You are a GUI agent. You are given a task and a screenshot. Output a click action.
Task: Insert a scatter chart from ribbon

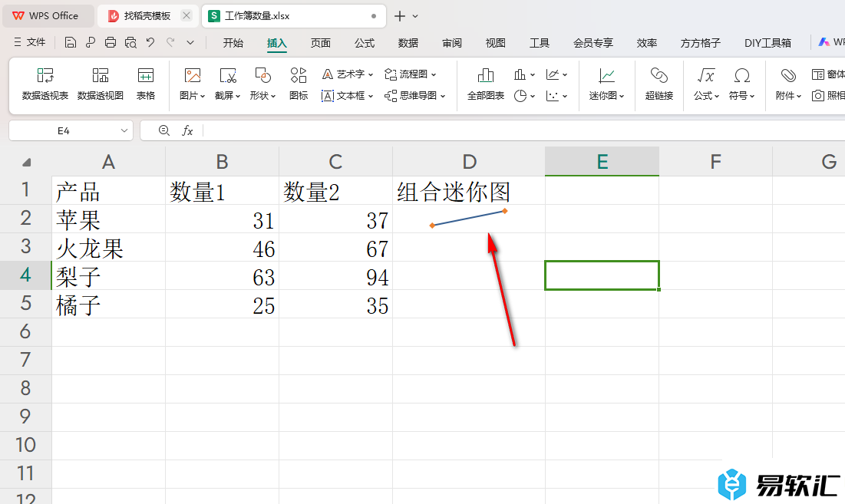point(553,96)
